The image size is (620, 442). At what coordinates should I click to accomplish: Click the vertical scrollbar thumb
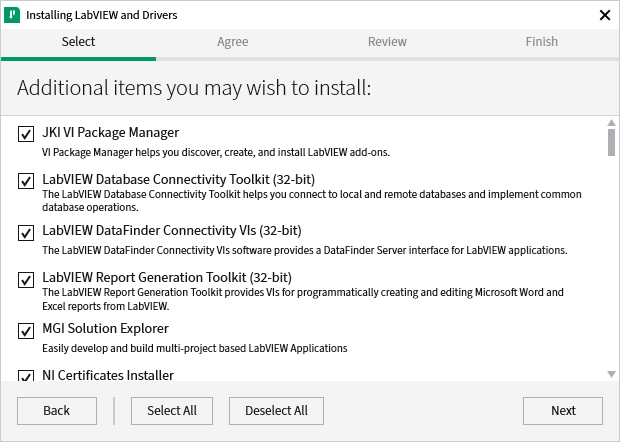(x=611, y=142)
